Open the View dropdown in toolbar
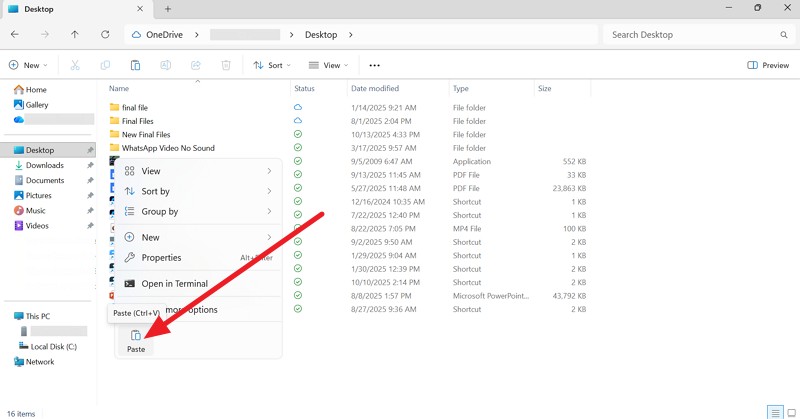This screenshot has height=419, width=800. coord(328,65)
